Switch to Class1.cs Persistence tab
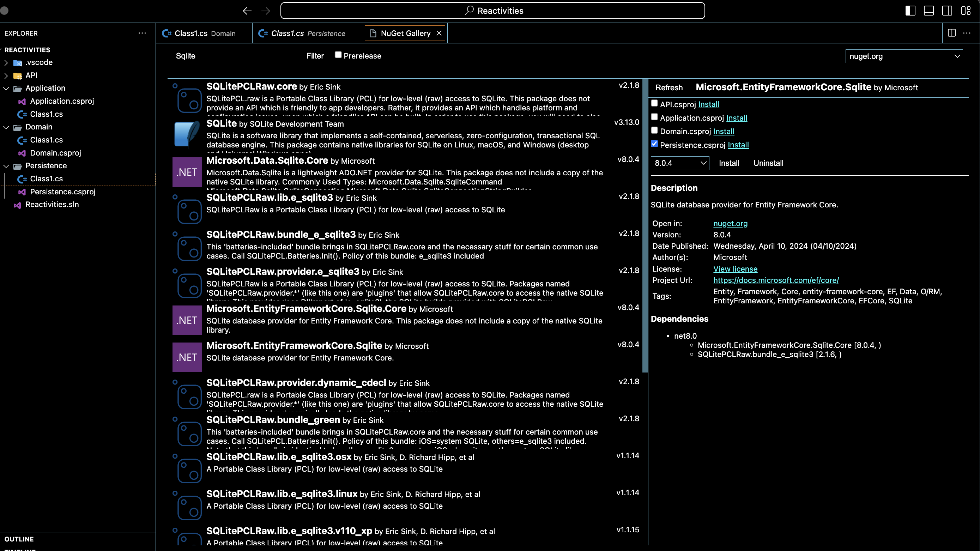The height and width of the screenshot is (551, 980). point(307,34)
